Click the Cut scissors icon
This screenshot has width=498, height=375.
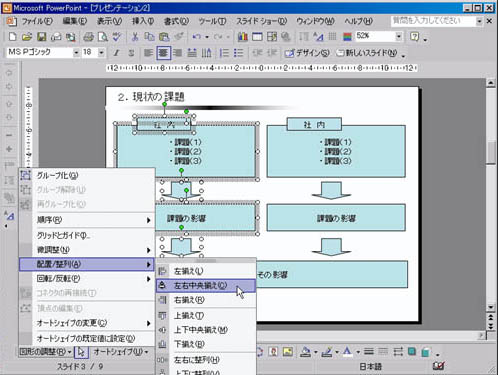pyautogui.click(x=135, y=37)
